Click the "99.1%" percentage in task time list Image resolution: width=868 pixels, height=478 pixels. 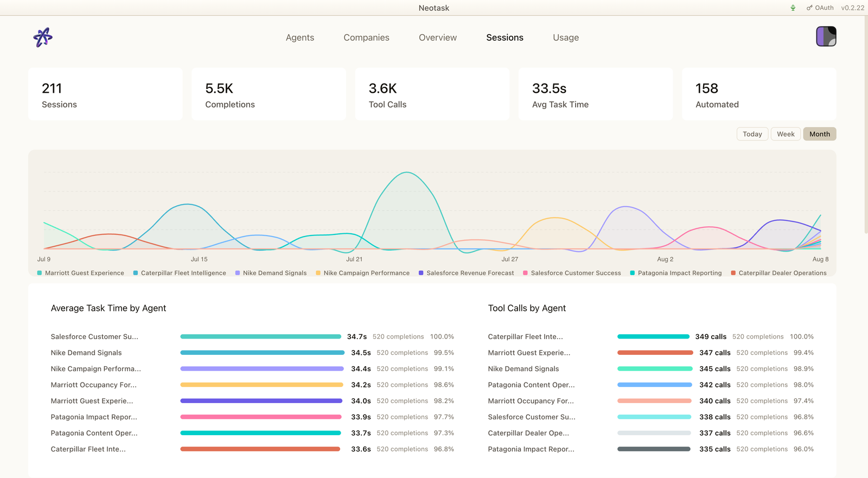point(444,369)
